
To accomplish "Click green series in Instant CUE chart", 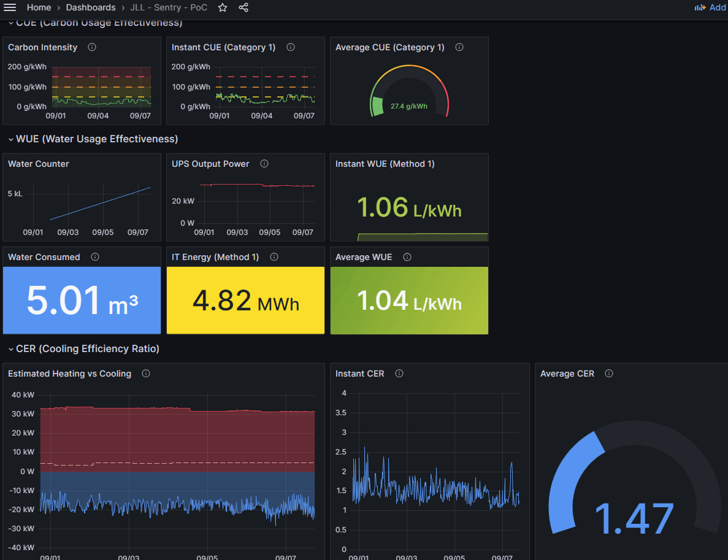I will 265,98.
